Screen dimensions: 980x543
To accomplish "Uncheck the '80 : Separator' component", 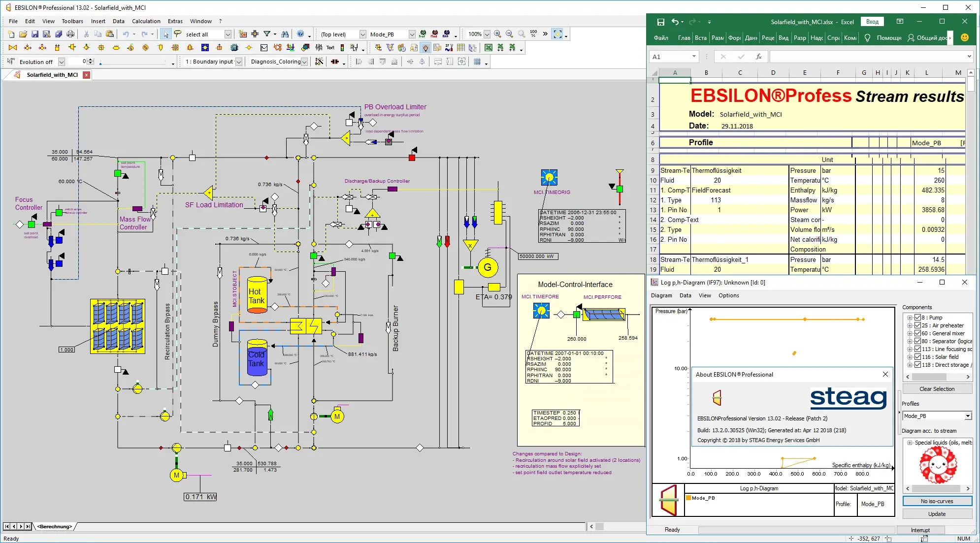I will pos(917,341).
